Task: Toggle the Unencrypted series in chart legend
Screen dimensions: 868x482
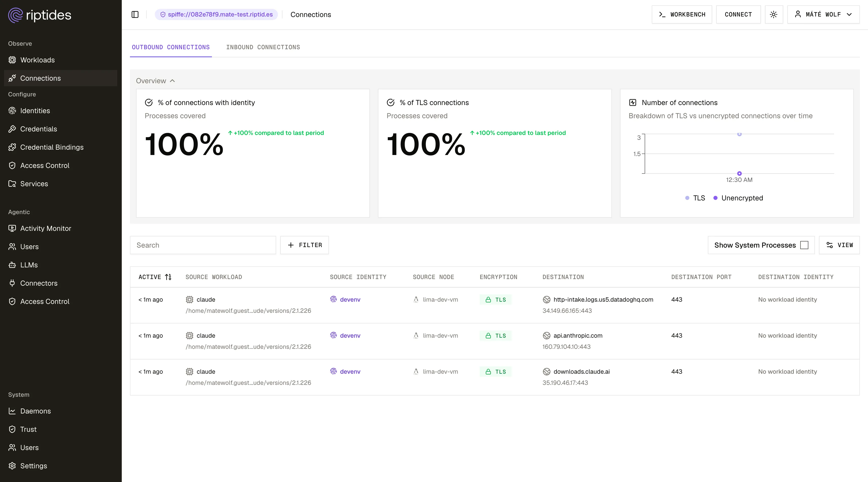Action: 738,198
